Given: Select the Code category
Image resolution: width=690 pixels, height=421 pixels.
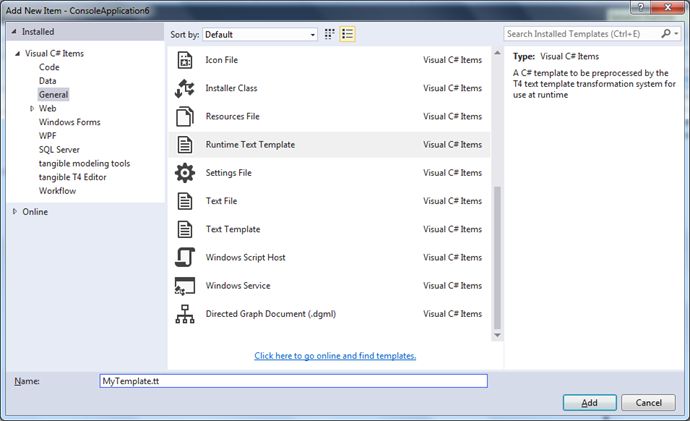Looking at the screenshot, I should (x=49, y=67).
